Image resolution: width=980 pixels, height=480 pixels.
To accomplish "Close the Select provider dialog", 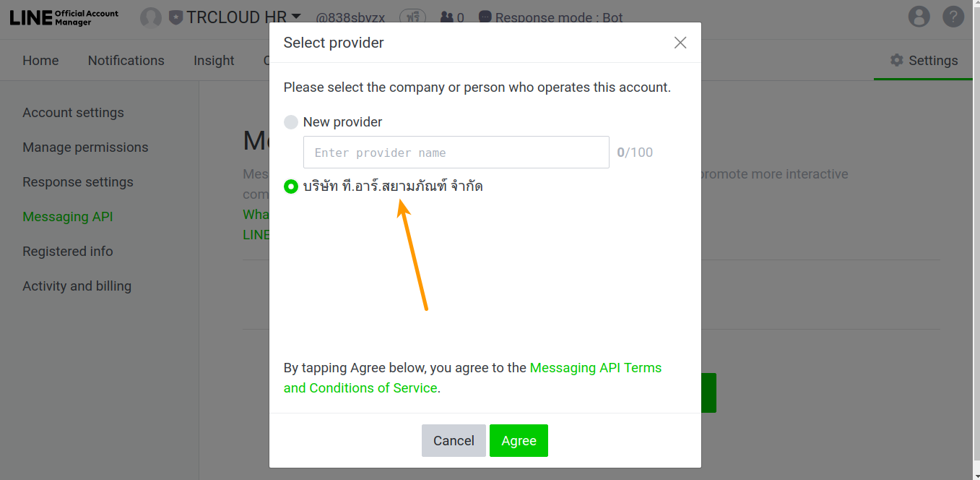I will tap(680, 43).
